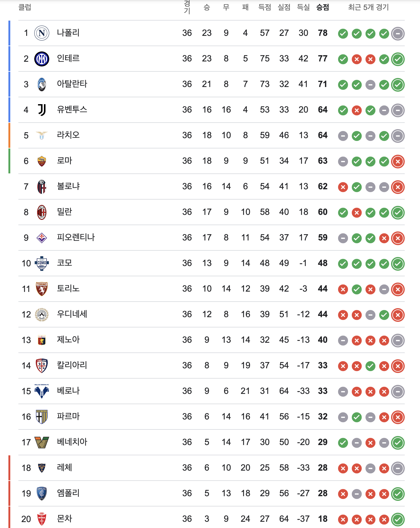Click the 최근 5개 경기 column header

(x=368, y=7)
